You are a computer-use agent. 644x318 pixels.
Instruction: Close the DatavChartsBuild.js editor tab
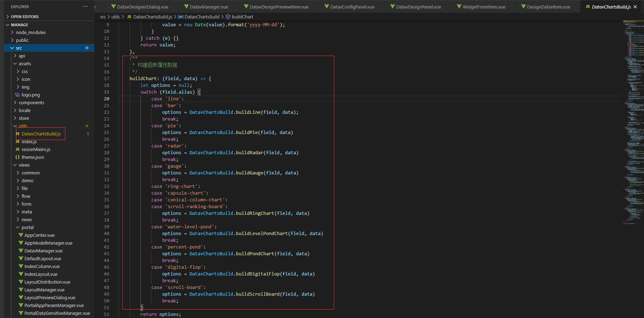coord(635,7)
